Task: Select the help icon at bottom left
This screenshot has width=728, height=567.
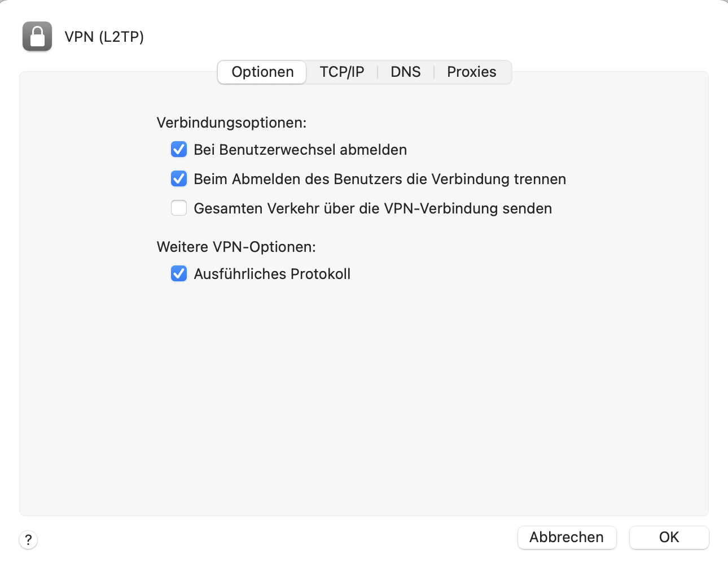Action: click(28, 540)
